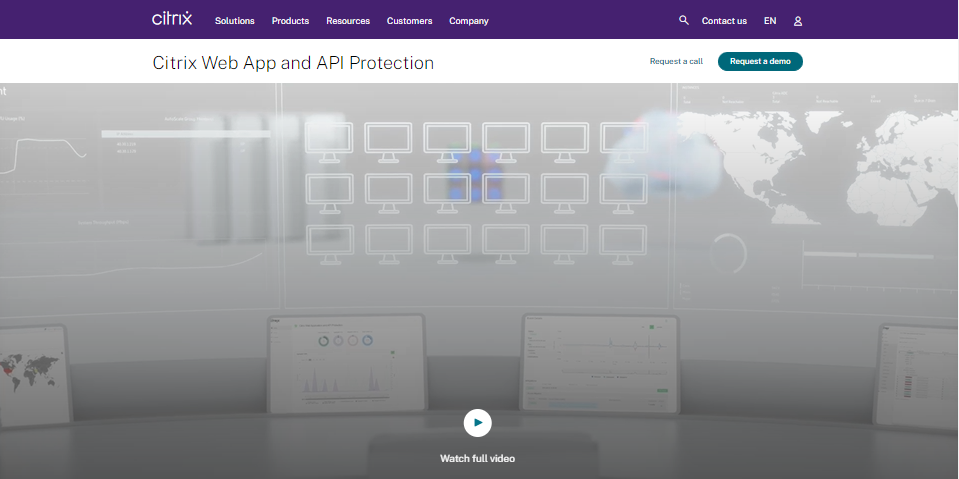
Task: Open the EN language selector
Action: pos(770,21)
